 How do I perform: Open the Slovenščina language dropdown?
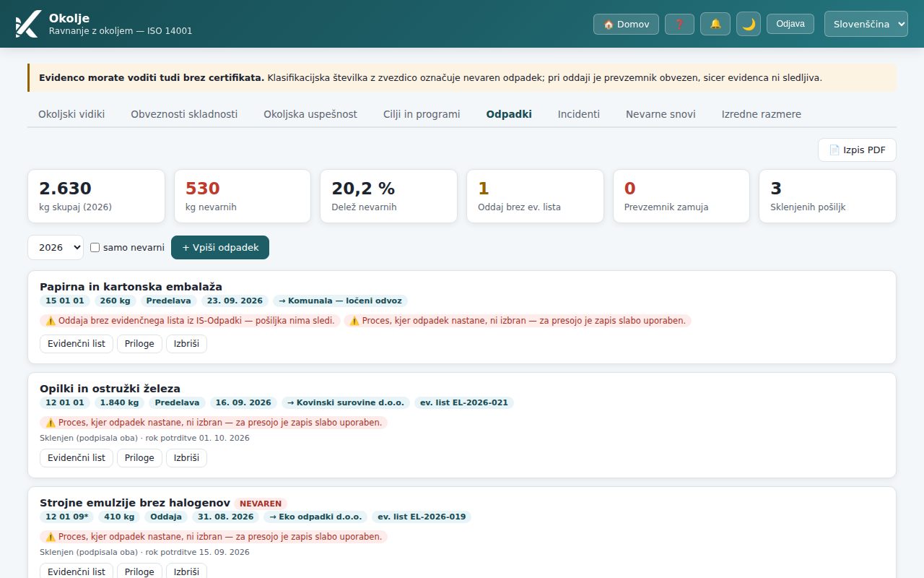[866, 24]
